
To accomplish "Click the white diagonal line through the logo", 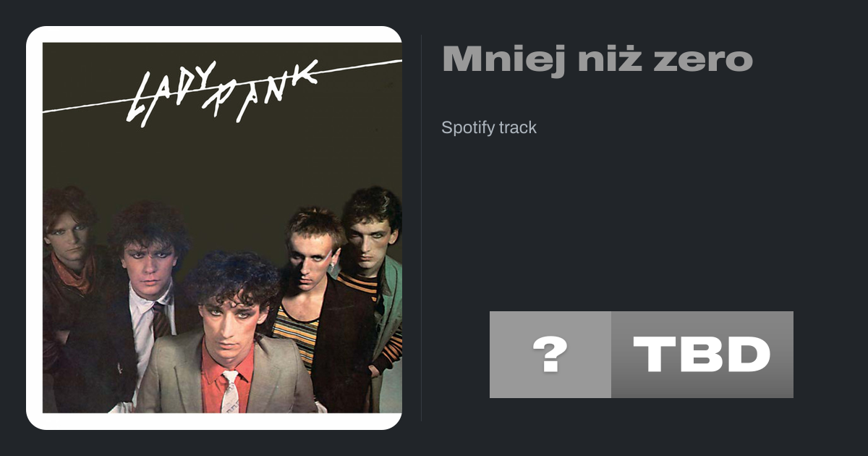I will (x=222, y=87).
